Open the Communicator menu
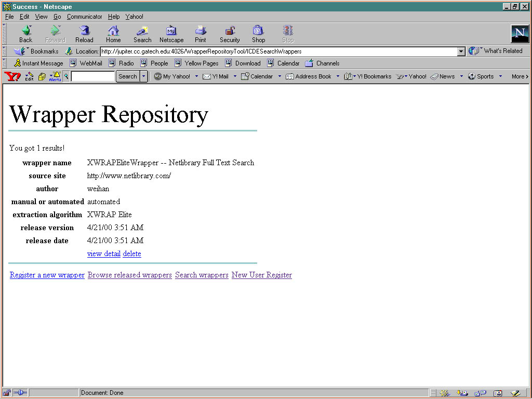This screenshot has width=532, height=399. point(85,17)
